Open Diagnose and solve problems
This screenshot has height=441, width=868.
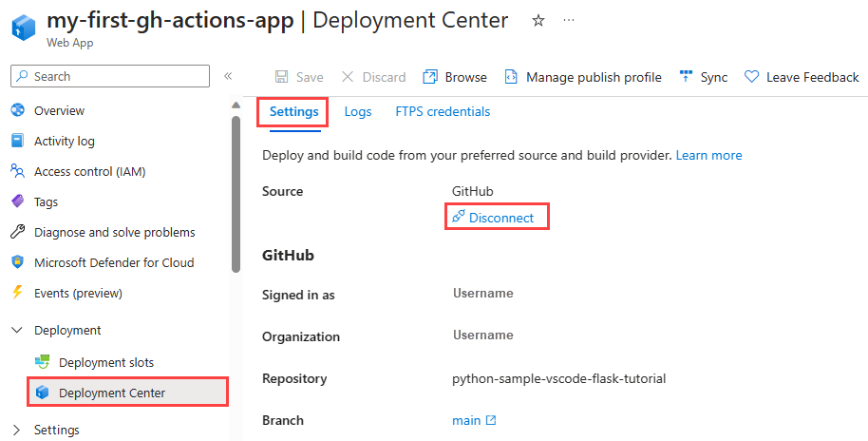[114, 232]
